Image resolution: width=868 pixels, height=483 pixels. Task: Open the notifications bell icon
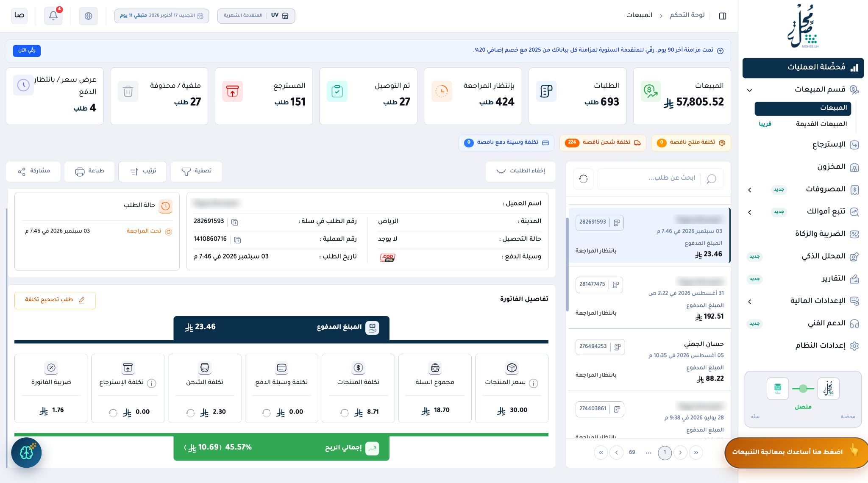point(53,16)
